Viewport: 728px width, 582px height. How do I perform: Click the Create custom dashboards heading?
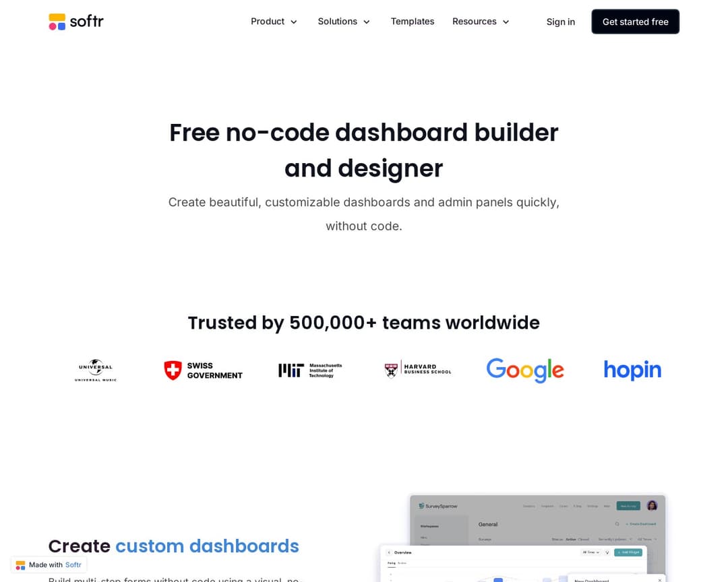coord(174,546)
